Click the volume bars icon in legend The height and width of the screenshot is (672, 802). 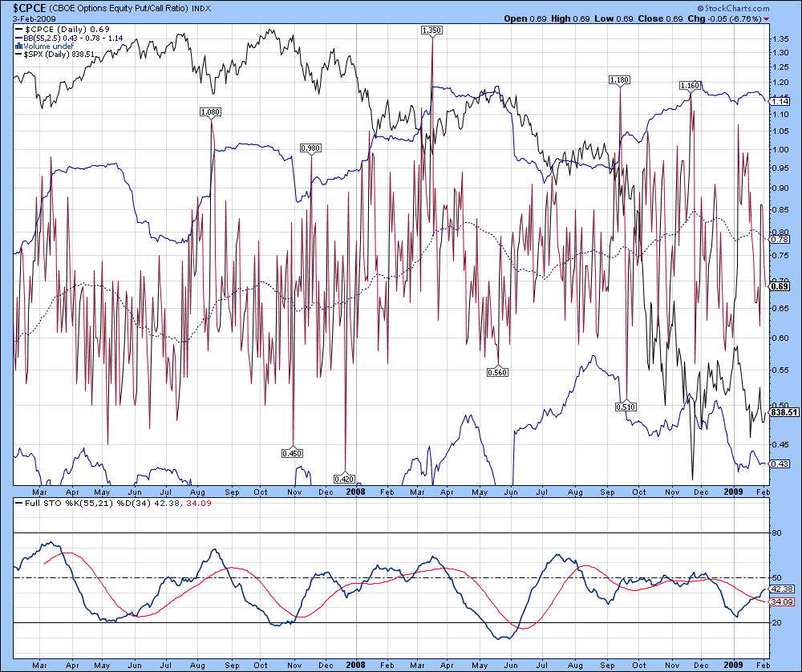pos(18,46)
